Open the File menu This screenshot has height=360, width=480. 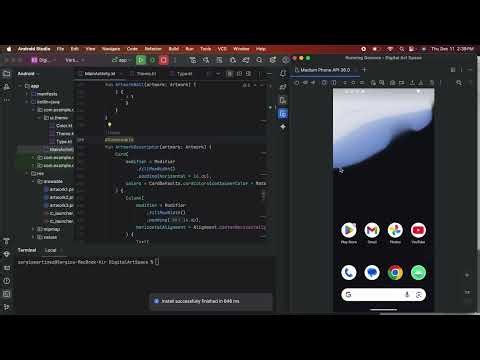(x=60, y=49)
